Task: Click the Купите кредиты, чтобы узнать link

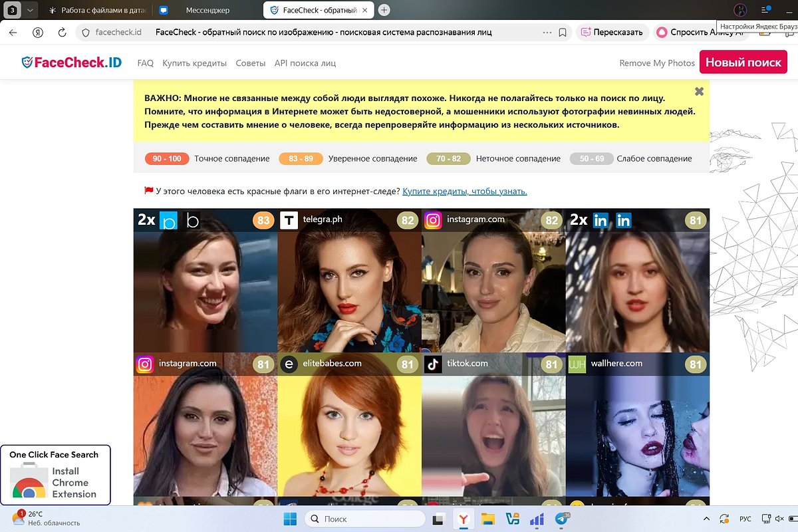Action: (x=465, y=191)
